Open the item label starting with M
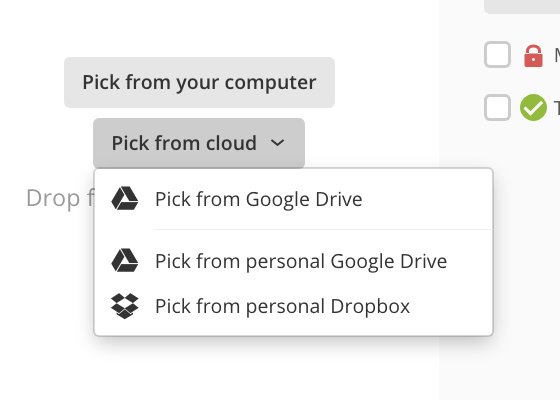This screenshot has width=560, height=400. pos(557,55)
